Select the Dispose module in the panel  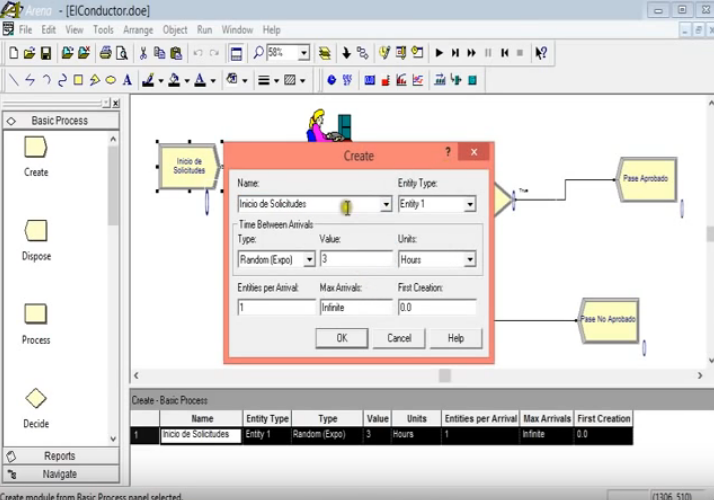coord(36,231)
